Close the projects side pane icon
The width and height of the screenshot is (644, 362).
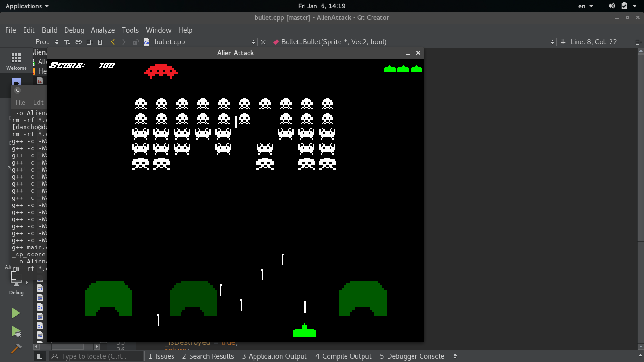tap(100, 42)
